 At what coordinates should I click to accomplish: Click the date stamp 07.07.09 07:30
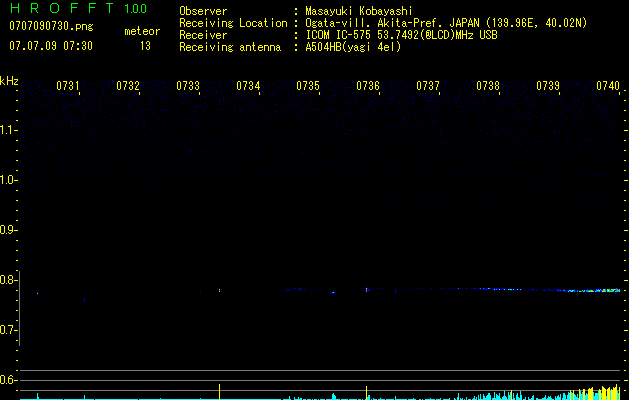point(51,46)
